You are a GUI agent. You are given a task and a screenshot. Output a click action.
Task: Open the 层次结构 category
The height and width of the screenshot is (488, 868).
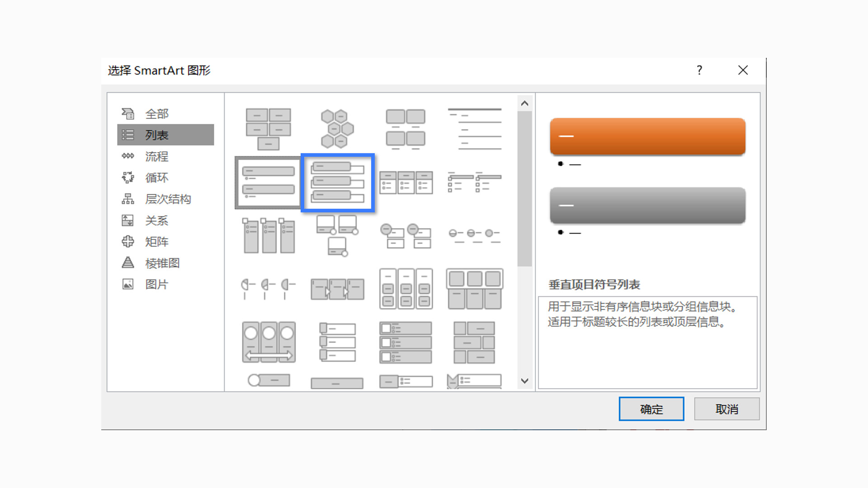(x=167, y=199)
